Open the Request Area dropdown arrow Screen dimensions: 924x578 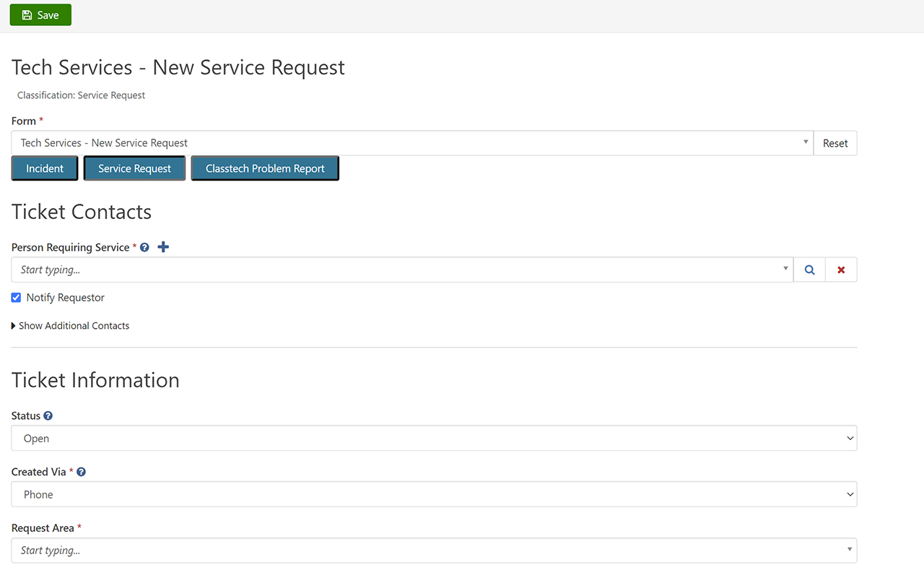[850, 550]
